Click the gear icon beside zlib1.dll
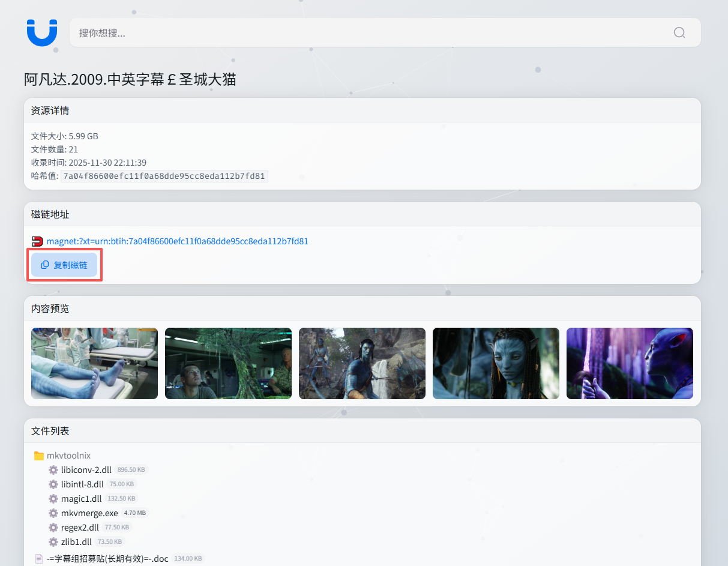 (53, 542)
